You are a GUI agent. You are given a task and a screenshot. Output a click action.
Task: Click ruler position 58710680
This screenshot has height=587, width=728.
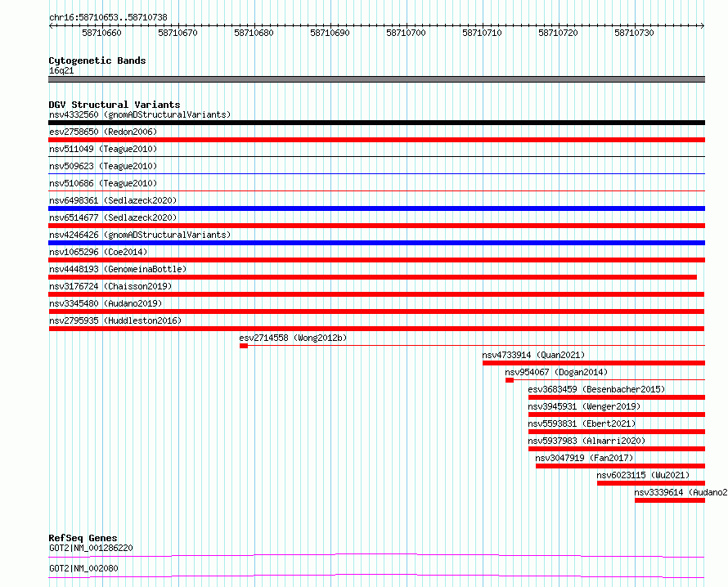(254, 33)
